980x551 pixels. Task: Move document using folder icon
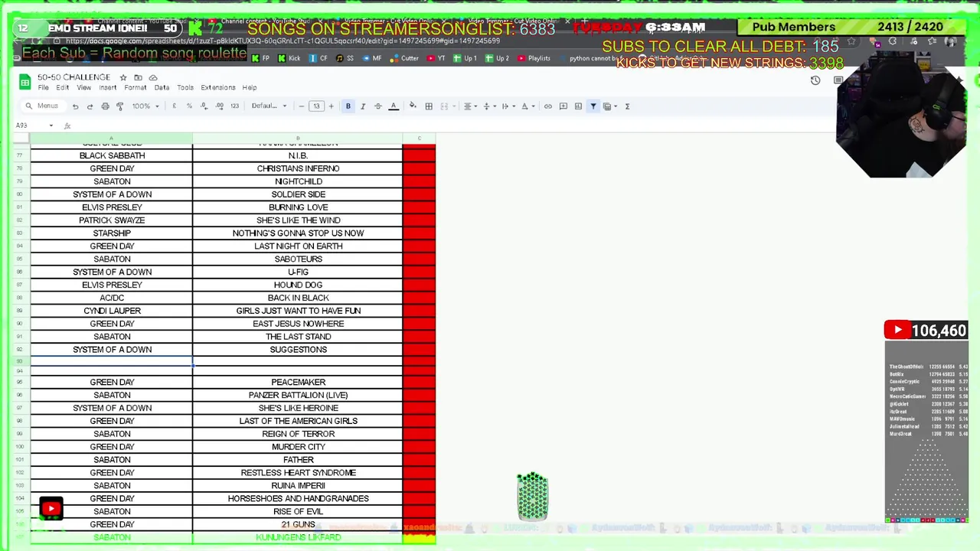pos(138,77)
